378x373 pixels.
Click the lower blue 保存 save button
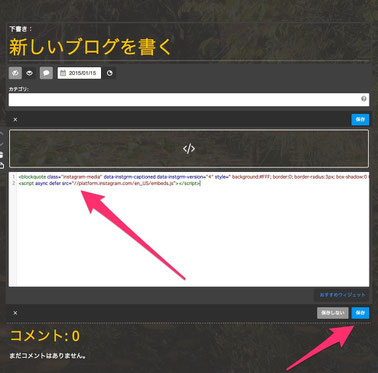click(x=360, y=313)
